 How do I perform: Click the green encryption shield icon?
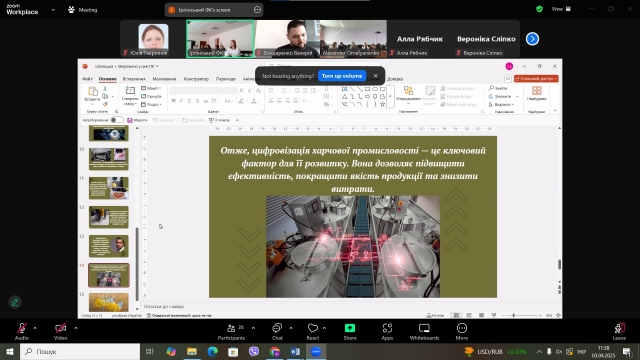tap(540, 9)
